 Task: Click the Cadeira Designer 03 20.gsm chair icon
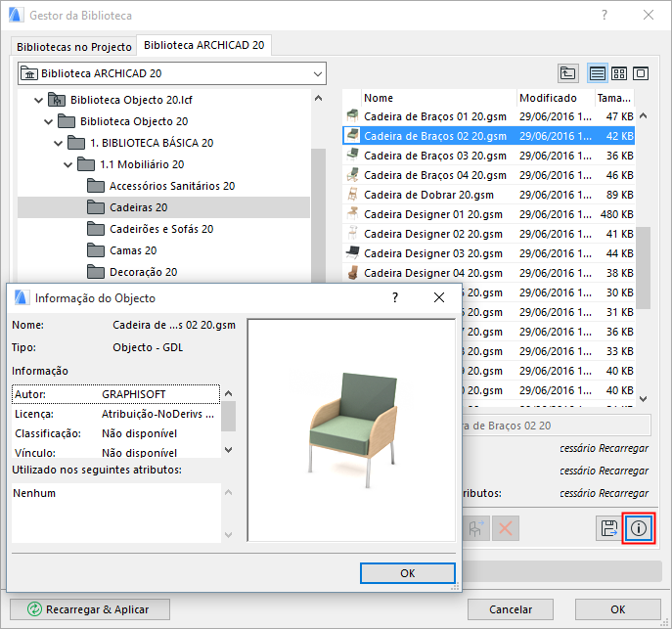[x=352, y=252]
